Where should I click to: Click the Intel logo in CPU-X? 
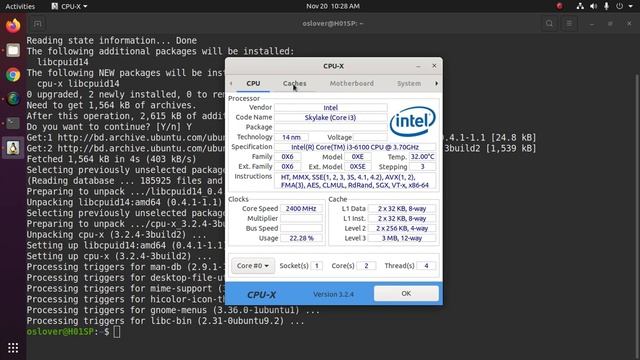point(413,121)
